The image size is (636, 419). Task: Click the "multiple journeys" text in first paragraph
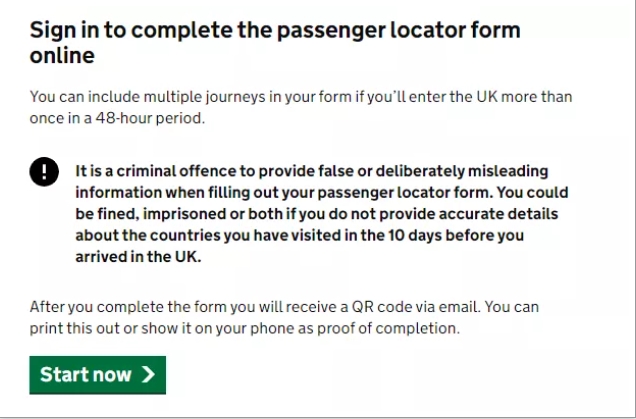[x=204, y=97]
